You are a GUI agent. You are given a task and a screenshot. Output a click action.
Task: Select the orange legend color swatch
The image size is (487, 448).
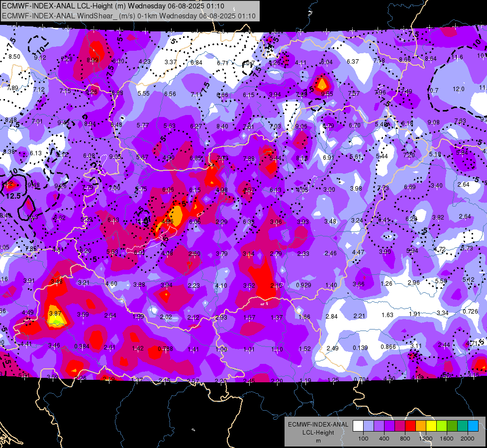click(421, 426)
